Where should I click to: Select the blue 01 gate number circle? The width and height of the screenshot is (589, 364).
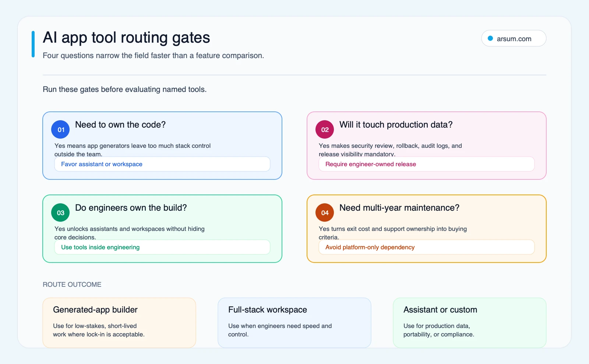click(60, 129)
